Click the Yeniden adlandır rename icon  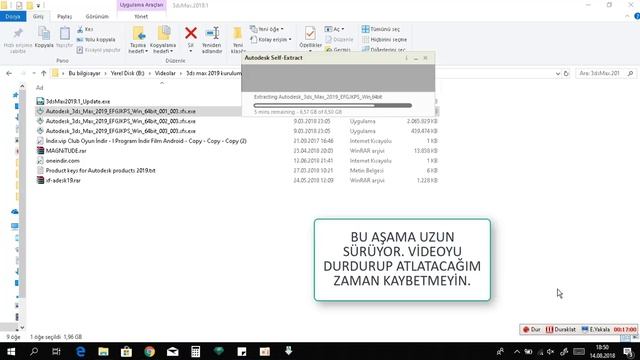point(212,33)
